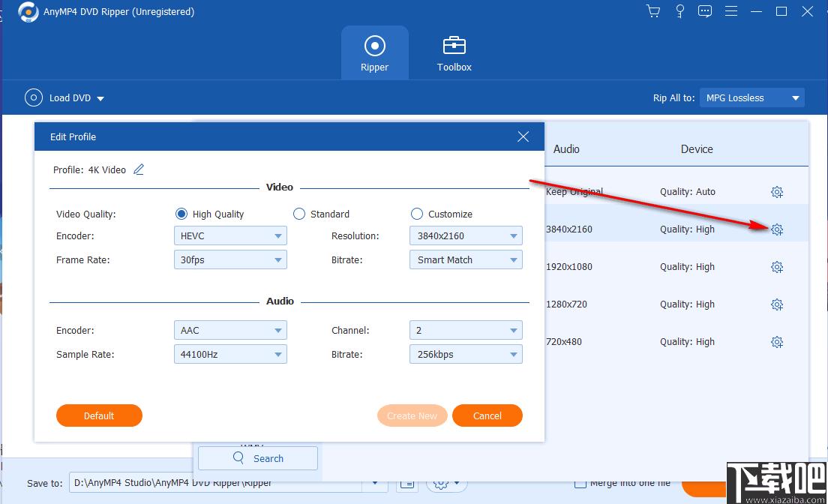The image size is (828, 504).
Task: Open settings gear for 1280x720 row
Action: coord(777,304)
